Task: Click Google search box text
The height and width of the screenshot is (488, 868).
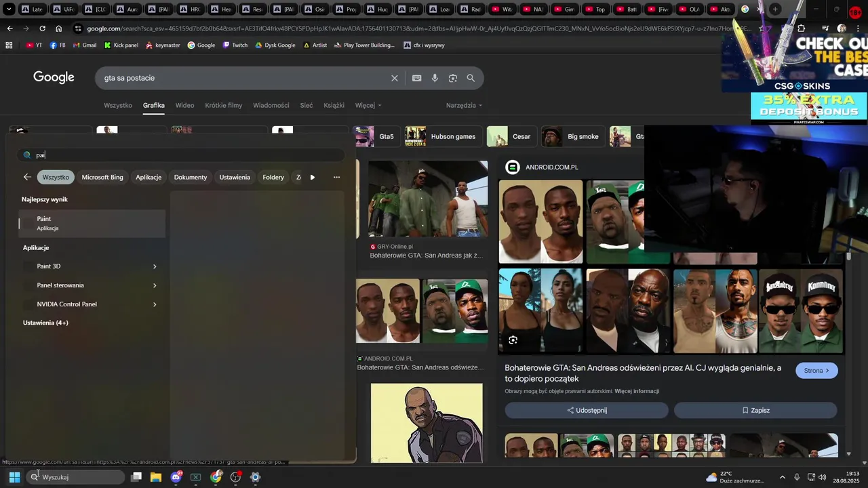Action: [x=130, y=78]
